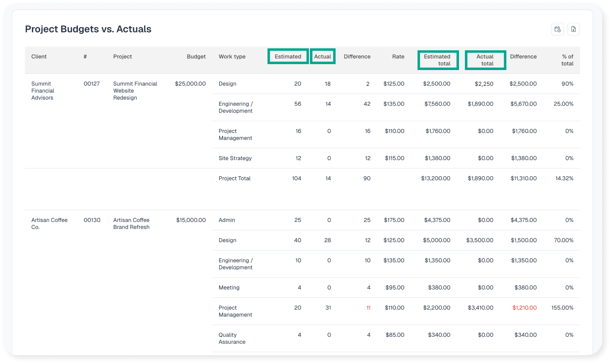Image resolution: width=611 pixels, height=364 pixels.
Task: Click the file download export icon
Action: (573, 29)
